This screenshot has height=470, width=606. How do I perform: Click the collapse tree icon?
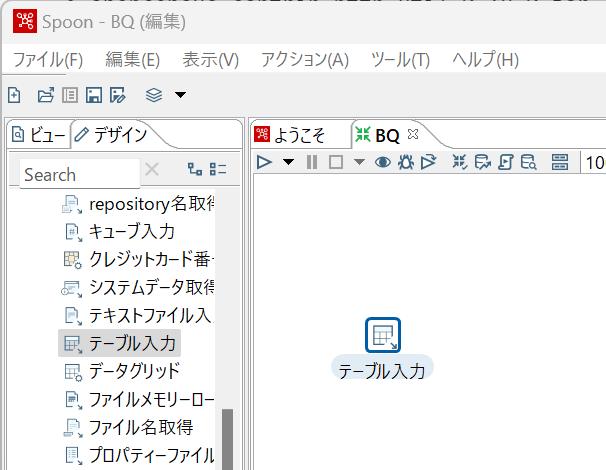pos(218,169)
